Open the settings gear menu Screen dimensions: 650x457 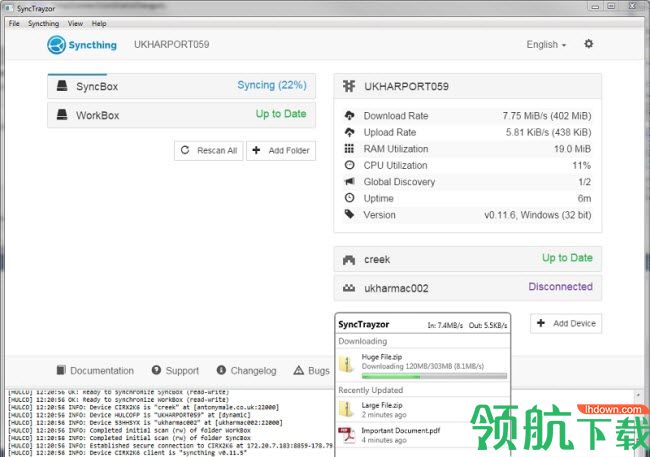click(588, 44)
